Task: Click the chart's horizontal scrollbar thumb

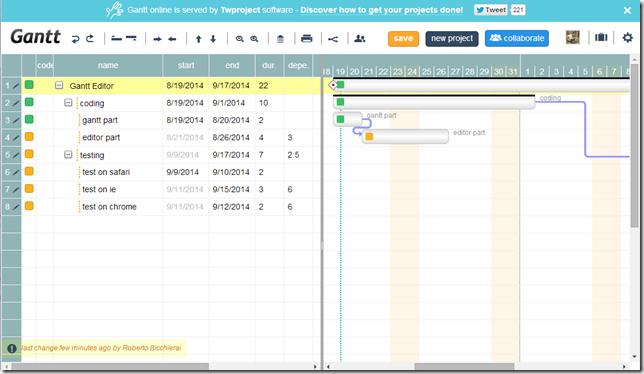Action: (x=464, y=367)
